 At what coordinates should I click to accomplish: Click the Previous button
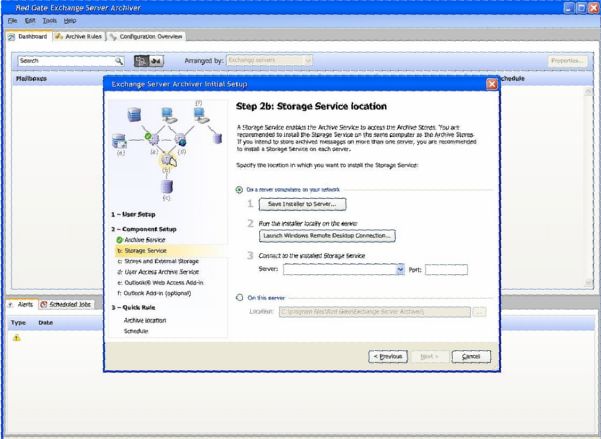[x=388, y=357]
